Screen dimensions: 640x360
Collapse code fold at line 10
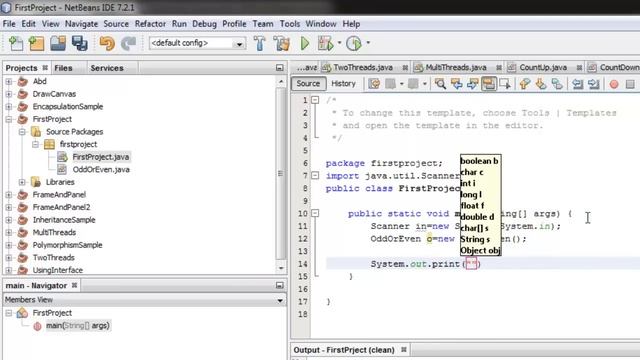click(x=315, y=213)
